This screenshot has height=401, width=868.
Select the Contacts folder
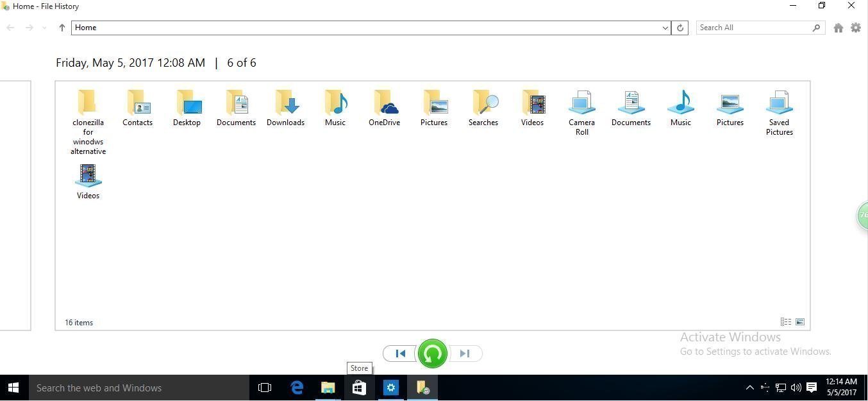coord(137,108)
